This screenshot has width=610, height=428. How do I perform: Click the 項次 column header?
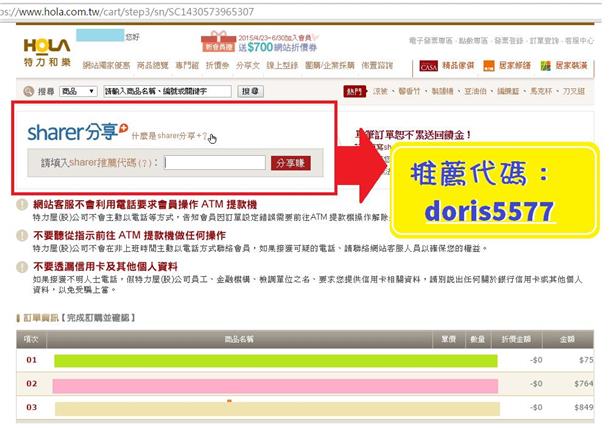click(31, 339)
